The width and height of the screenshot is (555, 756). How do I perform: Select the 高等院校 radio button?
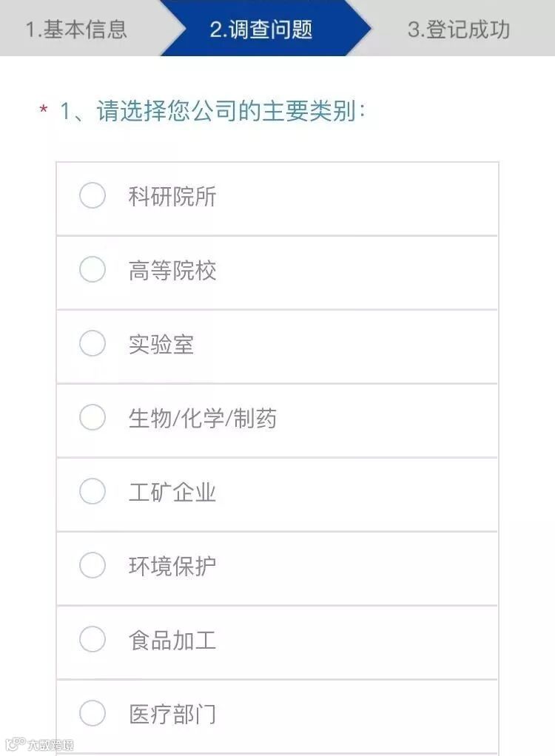click(92, 269)
